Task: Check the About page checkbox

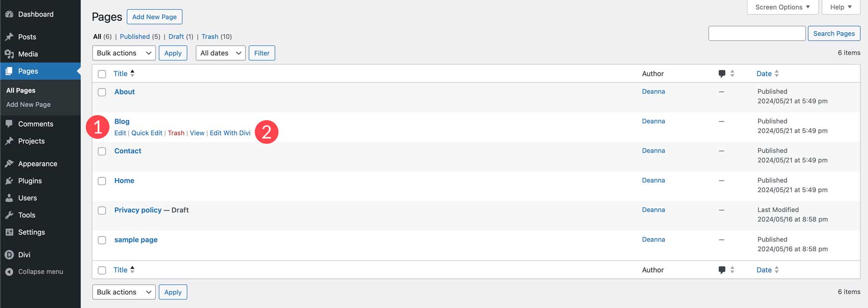Action: 102,92
